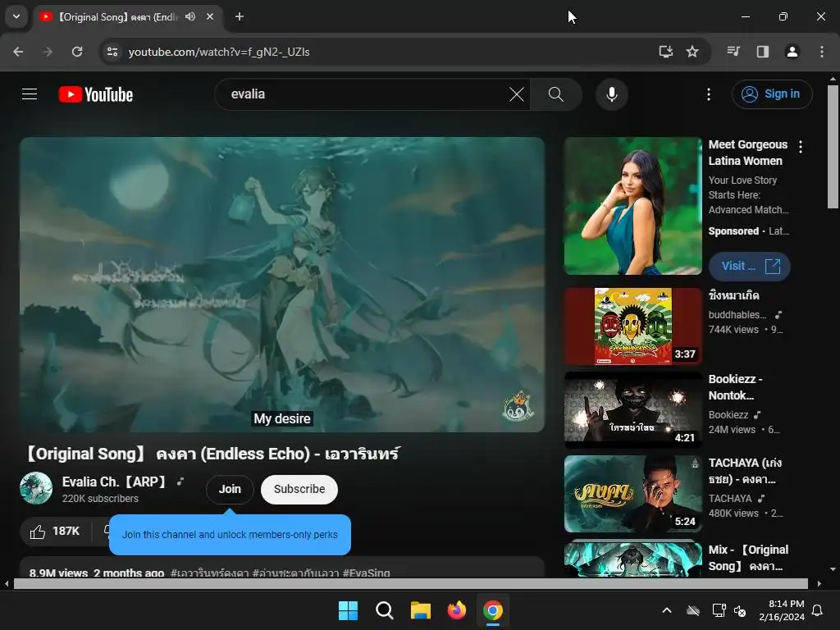Open YouTube hamburger guide menu
The height and width of the screenshot is (630, 840).
pyautogui.click(x=30, y=95)
